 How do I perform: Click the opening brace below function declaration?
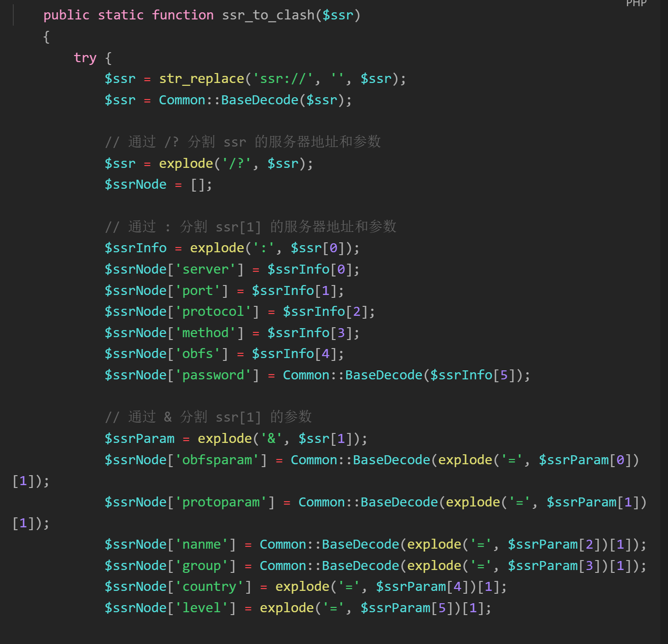[x=46, y=37]
